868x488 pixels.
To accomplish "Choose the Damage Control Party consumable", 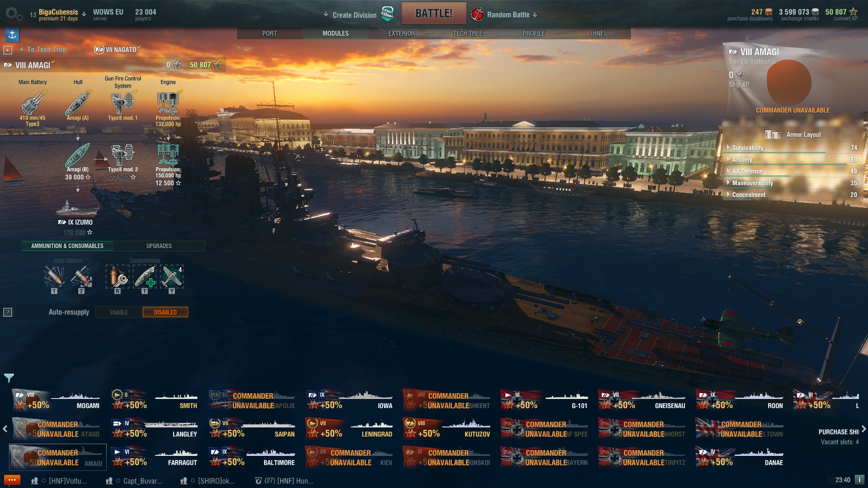I will pyautogui.click(x=118, y=277).
